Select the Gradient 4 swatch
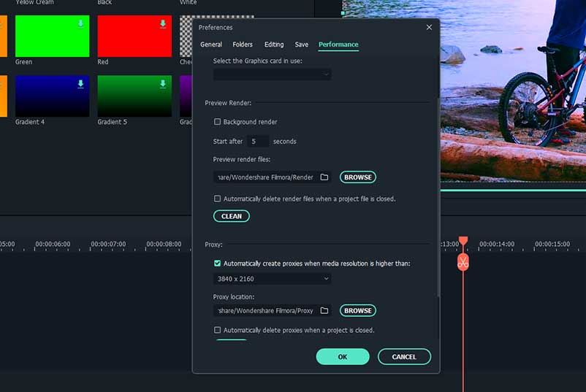The height and width of the screenshot is (392, 586). tap(53, 96)
